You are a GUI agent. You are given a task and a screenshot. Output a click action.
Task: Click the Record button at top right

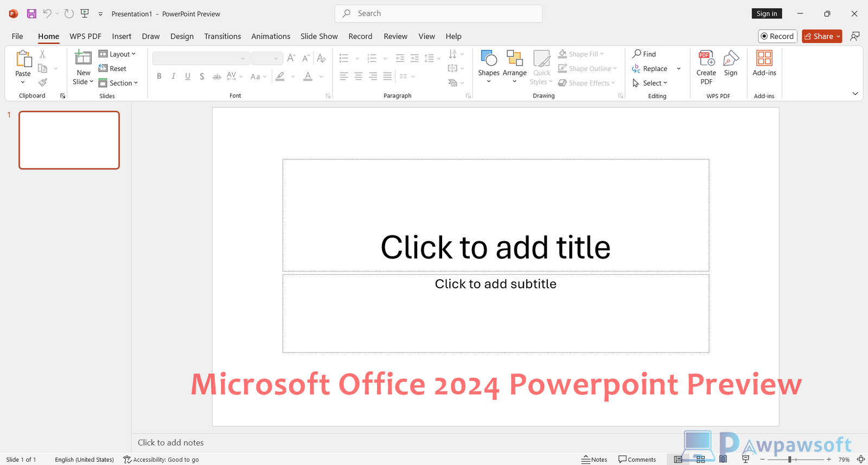pos(777,36)
